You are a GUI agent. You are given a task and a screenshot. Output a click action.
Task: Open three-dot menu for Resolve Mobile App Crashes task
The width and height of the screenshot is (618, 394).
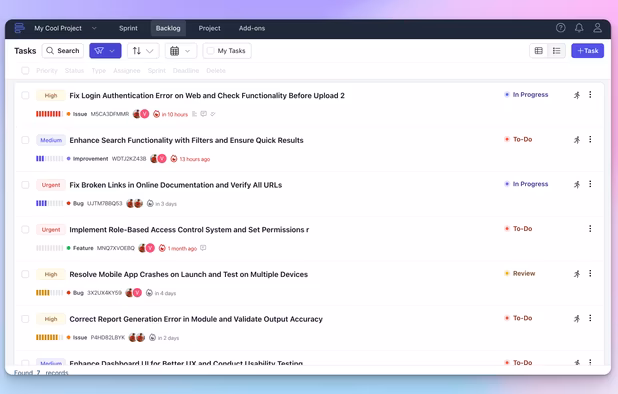(590, 273)
